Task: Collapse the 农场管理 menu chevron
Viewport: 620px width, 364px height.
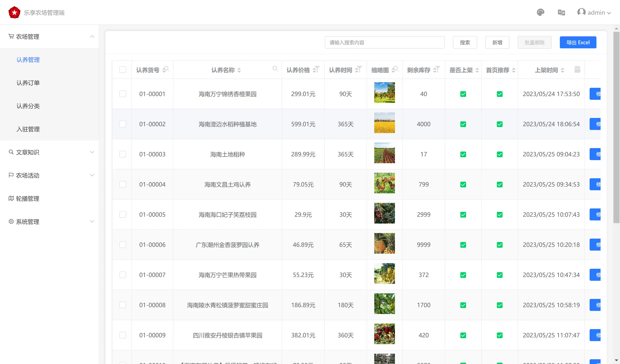Action: [x=92, y=36]
